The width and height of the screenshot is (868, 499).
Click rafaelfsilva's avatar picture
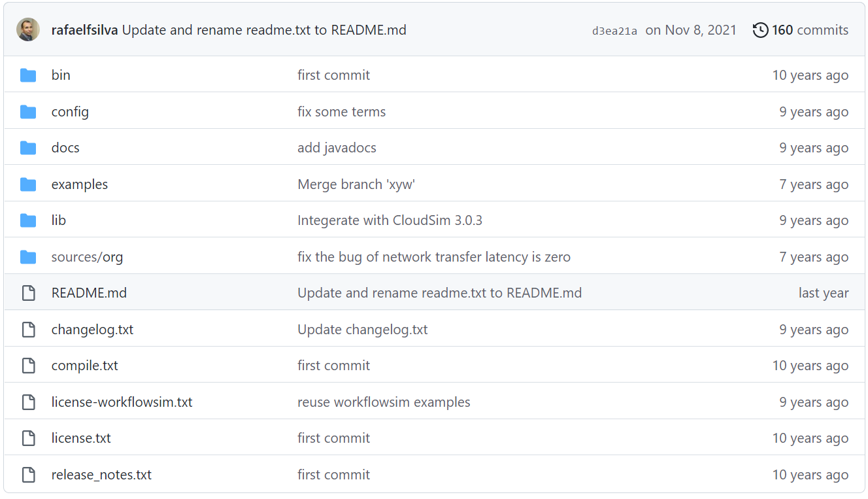pyautogui.click(x=28, y=30)
